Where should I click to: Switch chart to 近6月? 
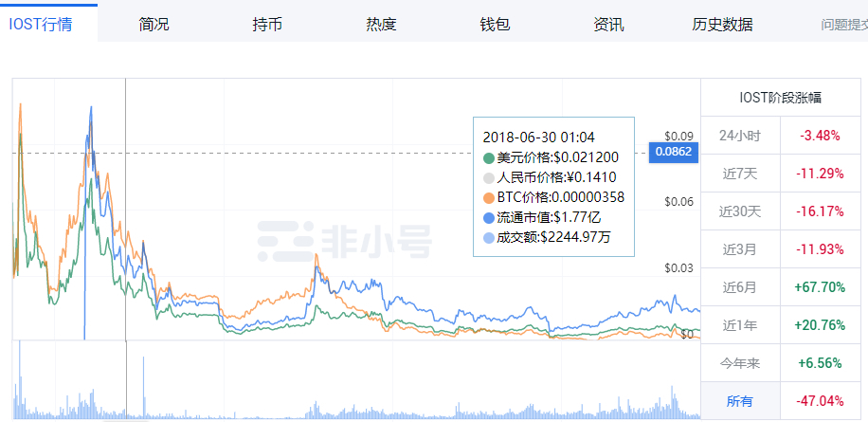pyautogui.click(x=740, y=287)
